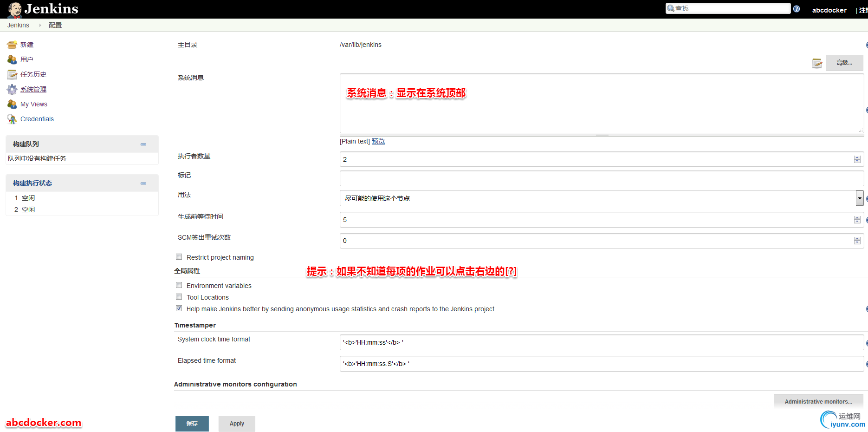Open My Views from side menu
Image resolution: width=868 pixels, height=432 pixels.
click(x=34, y=104)
